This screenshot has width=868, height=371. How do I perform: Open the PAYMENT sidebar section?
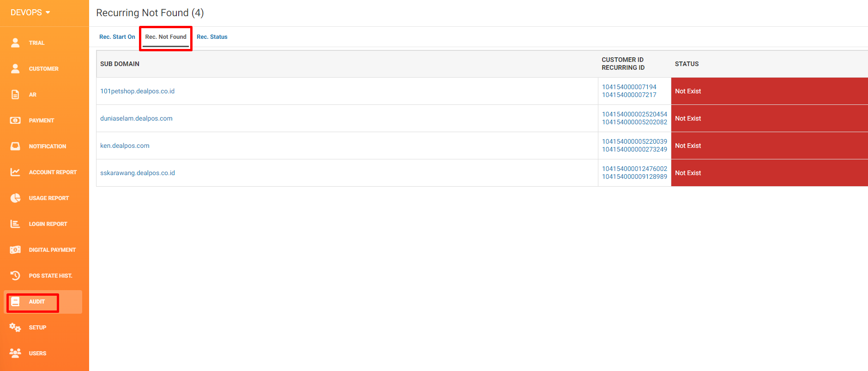click(x=41, y=121)
